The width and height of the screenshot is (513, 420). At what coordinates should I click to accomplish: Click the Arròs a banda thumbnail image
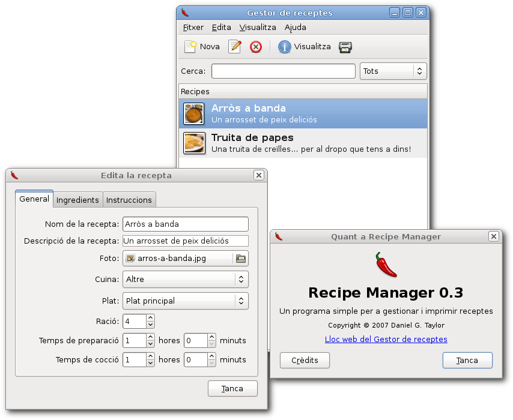[193, 113]
